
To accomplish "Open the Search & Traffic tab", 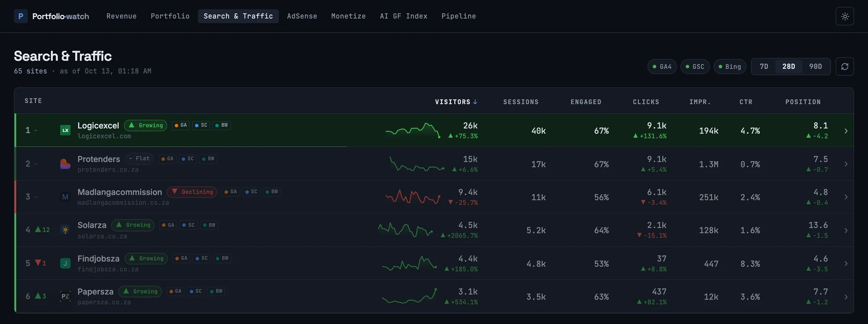I will click(238, 16).
